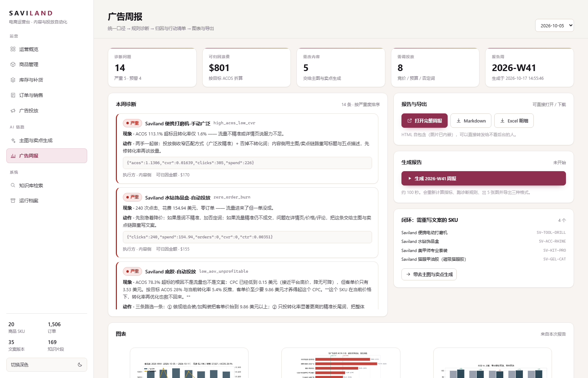Click the SAVILAND logo
This screenshot has width=588, height=378.
pyautogui.click(x=31, y=13)
